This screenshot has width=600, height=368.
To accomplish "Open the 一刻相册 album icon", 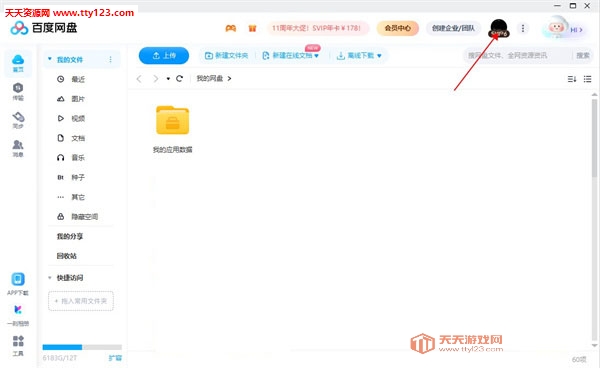I will pyautogui.click(x=18, y=315).
